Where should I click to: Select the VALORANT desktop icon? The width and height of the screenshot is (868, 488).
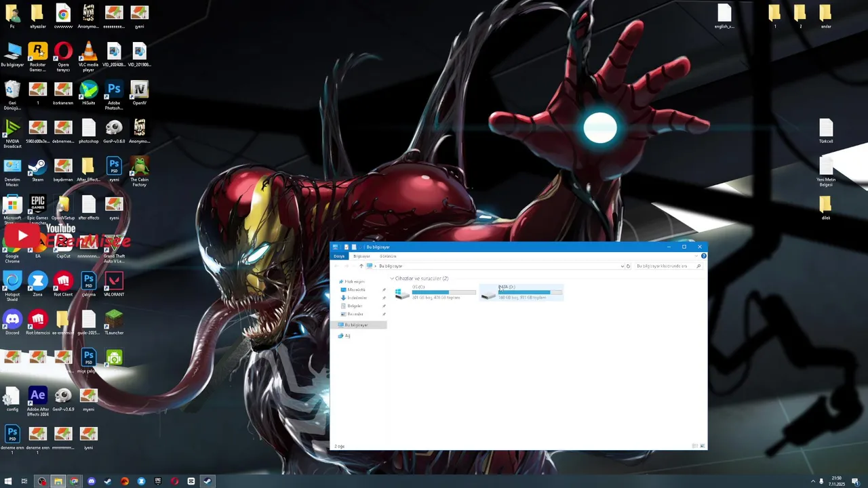click(114, 284)
